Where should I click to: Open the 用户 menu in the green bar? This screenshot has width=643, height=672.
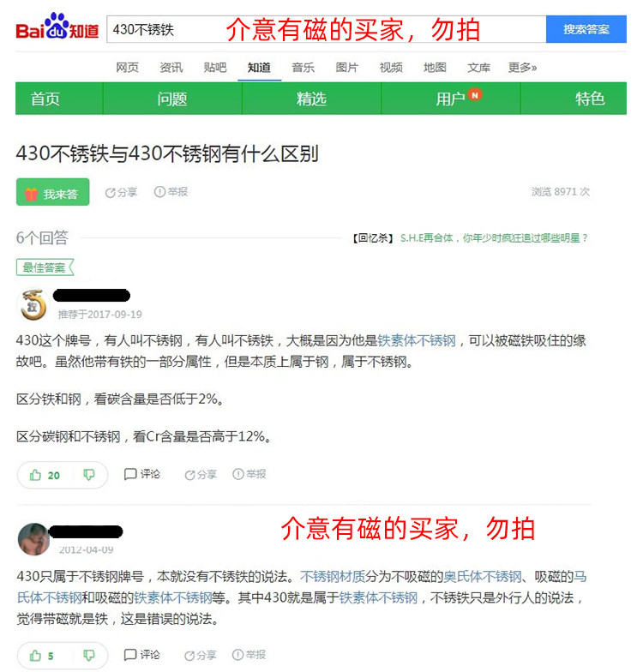(x=451, y=99)
